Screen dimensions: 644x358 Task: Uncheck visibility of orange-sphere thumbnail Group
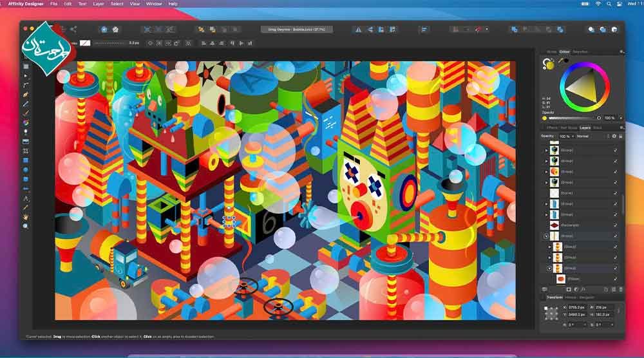tap(615, 172)
